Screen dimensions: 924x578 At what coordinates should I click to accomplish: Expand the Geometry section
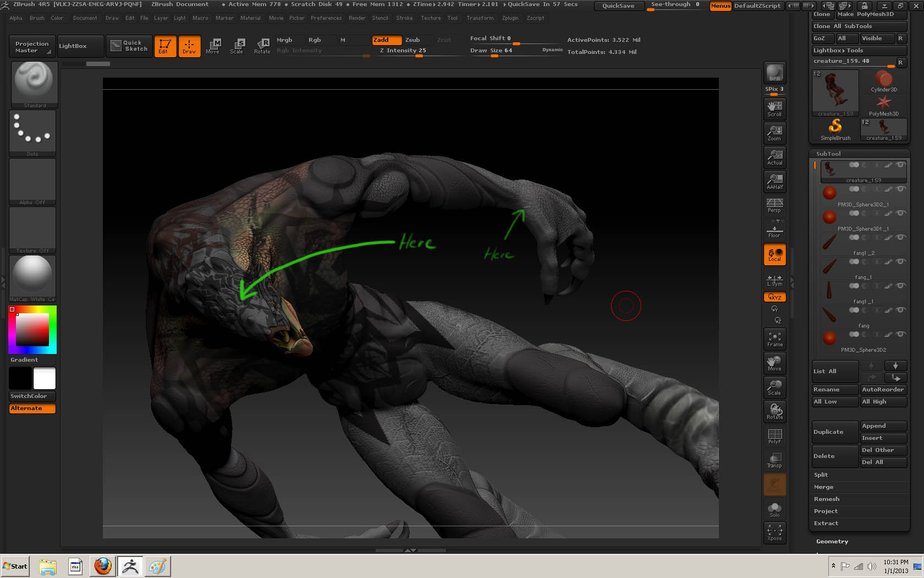coord(832,541)
